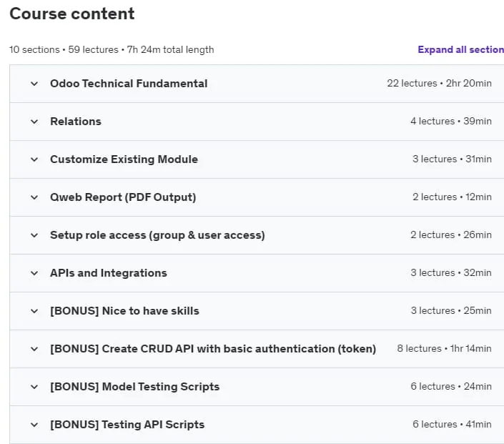Select Customize Existing Module title
Image resolution: width=504 pixels, height=444 pixels.
[x=124, y=159]
